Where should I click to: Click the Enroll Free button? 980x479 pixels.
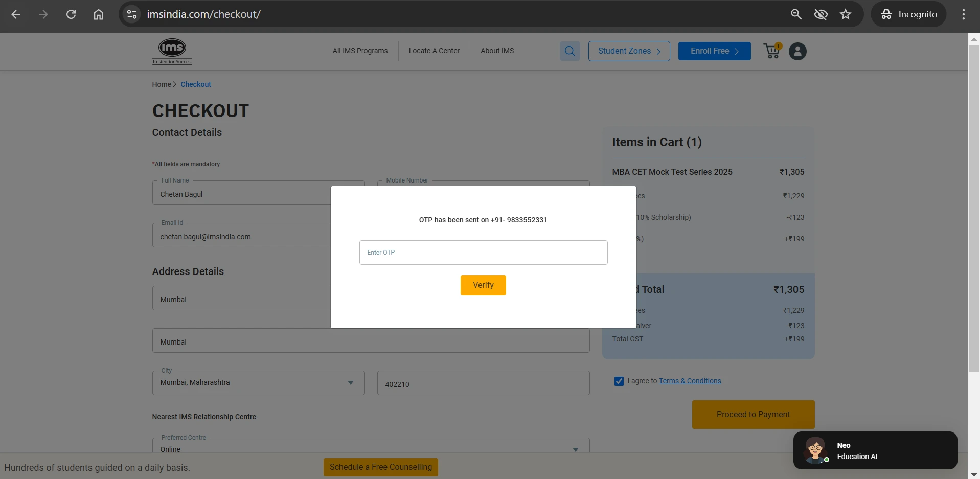pos(715,51)
